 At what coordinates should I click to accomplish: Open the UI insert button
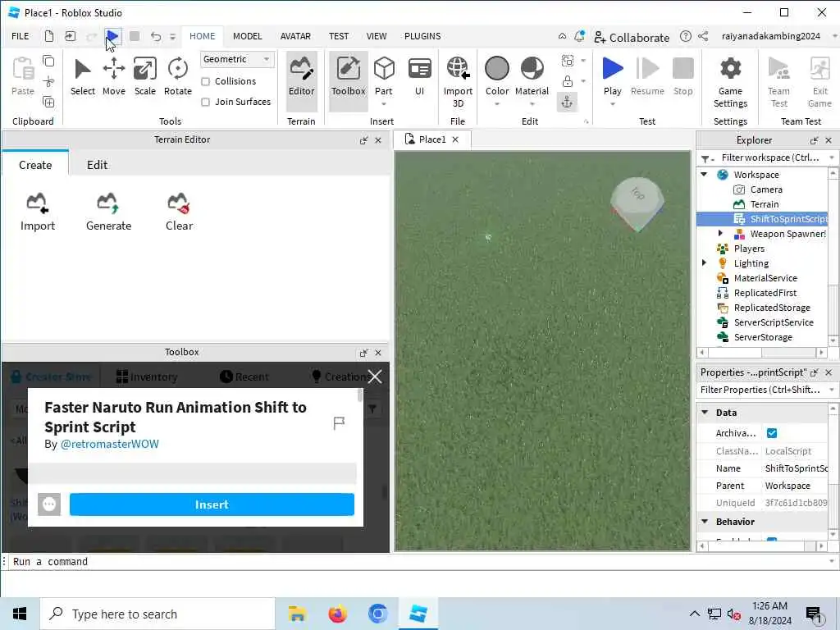[x=419, y=78]
